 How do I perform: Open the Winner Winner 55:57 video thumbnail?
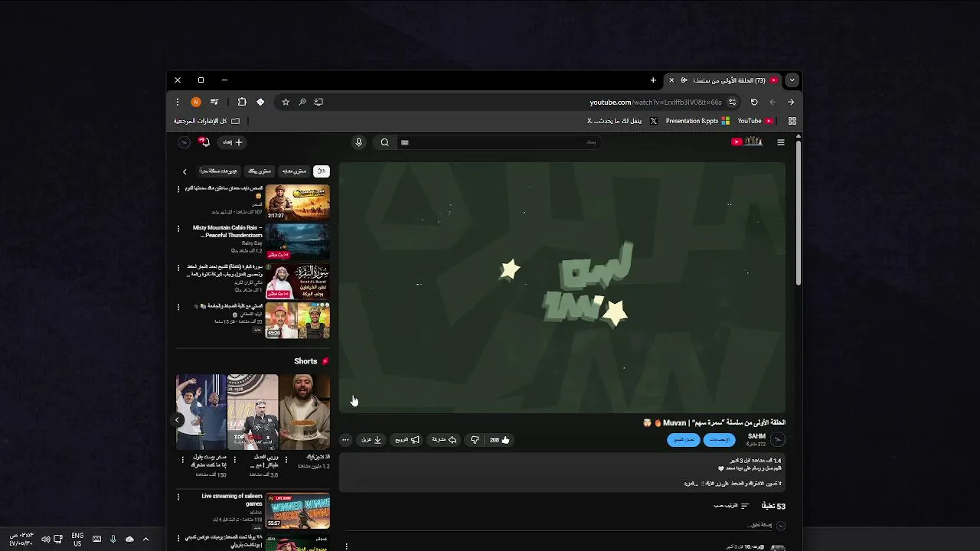point(298,510)
